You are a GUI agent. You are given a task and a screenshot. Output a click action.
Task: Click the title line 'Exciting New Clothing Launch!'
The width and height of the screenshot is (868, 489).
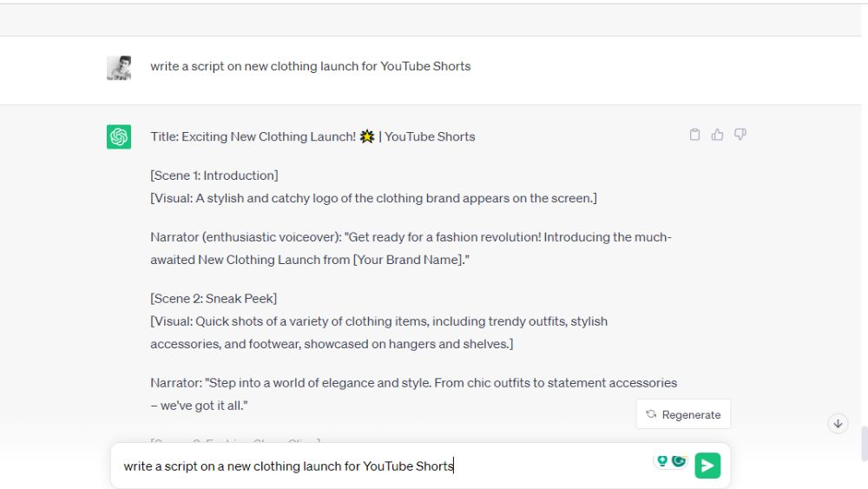(312, 136)
